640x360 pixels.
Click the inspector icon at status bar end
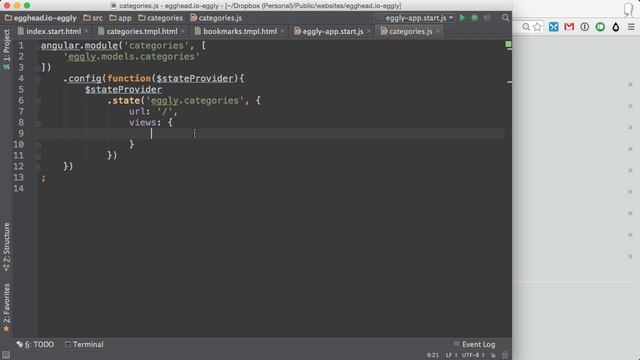click(505, 356)
